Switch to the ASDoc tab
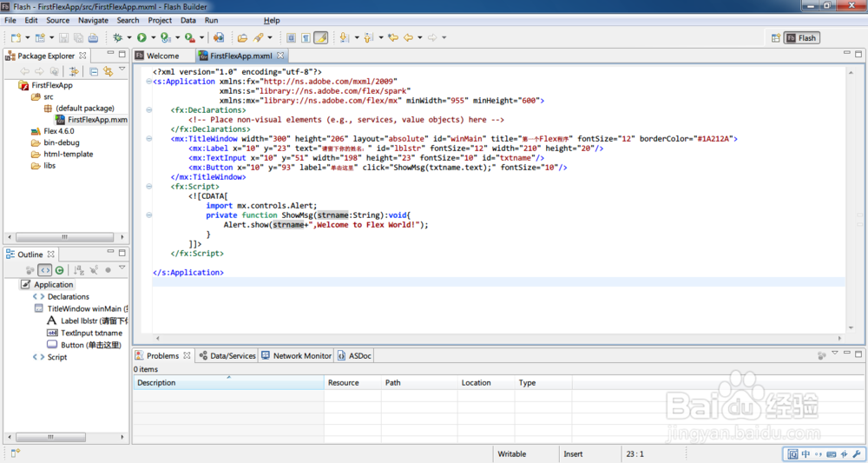 click(x=354, y=355)
